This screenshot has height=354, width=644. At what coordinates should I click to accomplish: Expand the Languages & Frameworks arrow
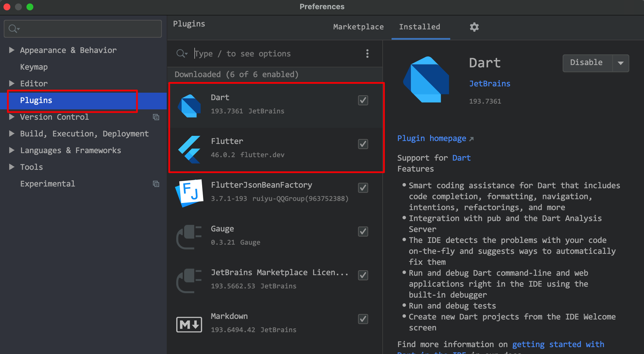coord(11,150)
